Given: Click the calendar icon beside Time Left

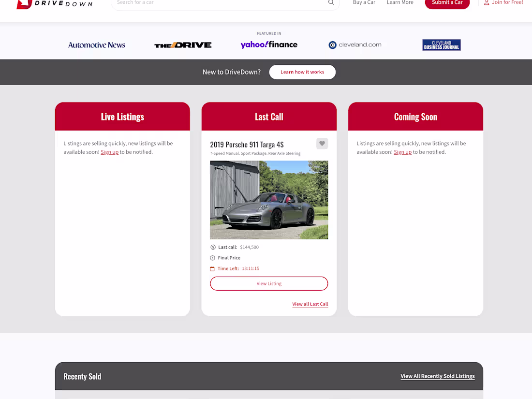Looking at the screenshot, I should (x=212, y=268).
